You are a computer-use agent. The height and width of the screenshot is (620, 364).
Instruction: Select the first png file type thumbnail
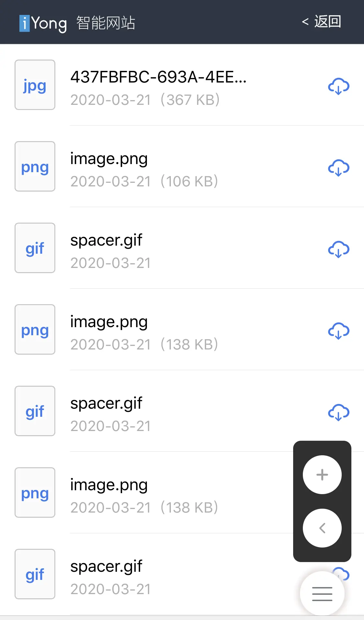35,166
